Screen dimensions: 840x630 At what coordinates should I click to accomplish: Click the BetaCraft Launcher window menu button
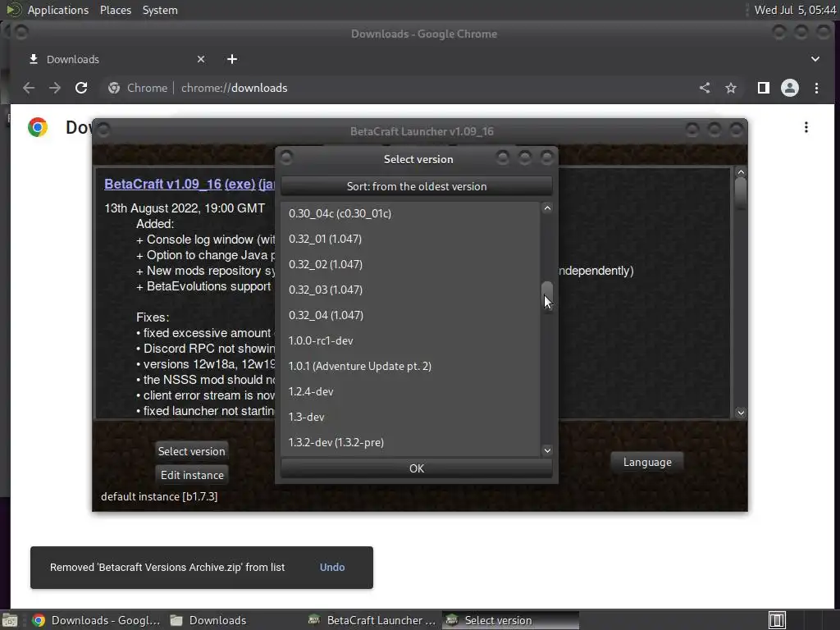pyautogui.click(x=103, y=130)
